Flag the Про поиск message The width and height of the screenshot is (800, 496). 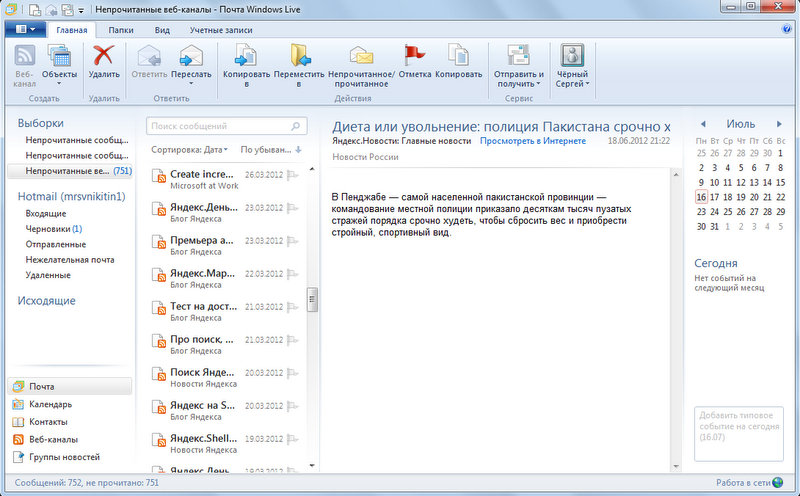(x=292, y=340)
